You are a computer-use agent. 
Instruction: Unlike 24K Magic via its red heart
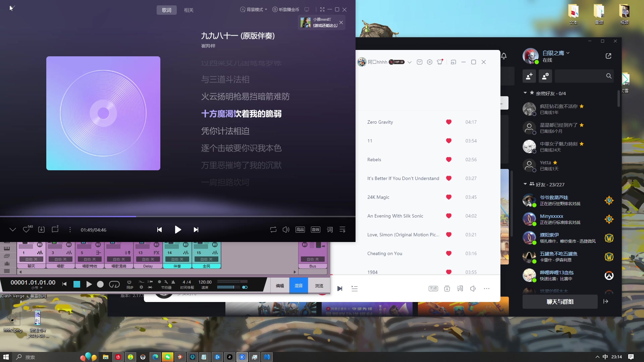click(449, 197)
